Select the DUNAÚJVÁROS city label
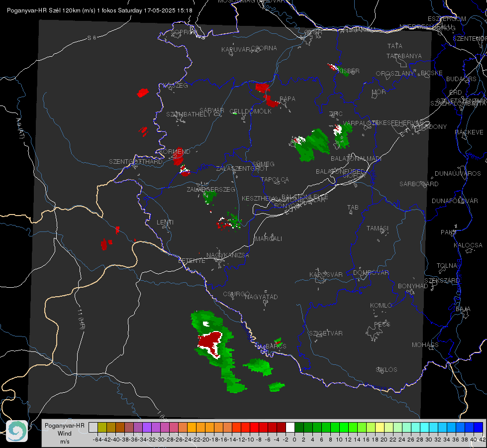The height and width of the screenshot is (448, 487). 458,174
